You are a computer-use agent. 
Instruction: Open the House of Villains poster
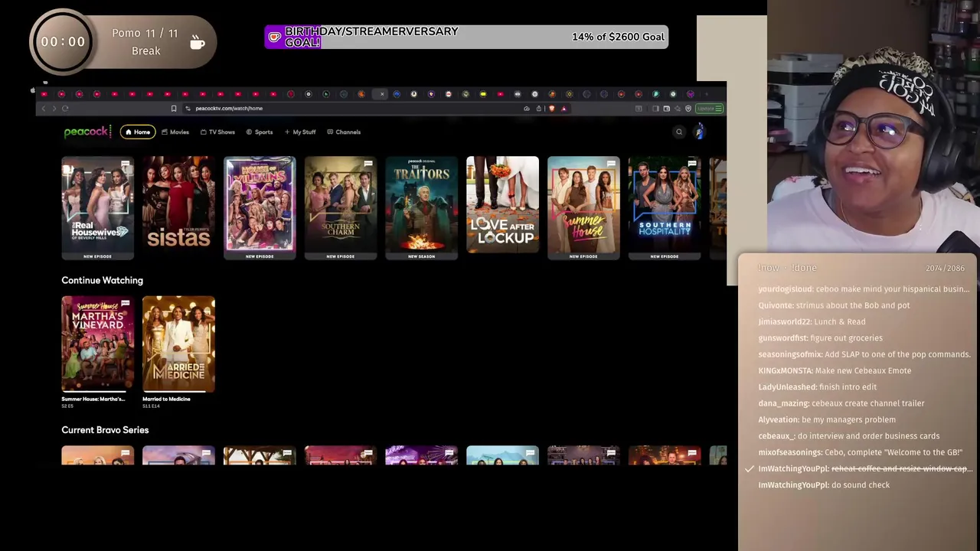tap(260, 207)
